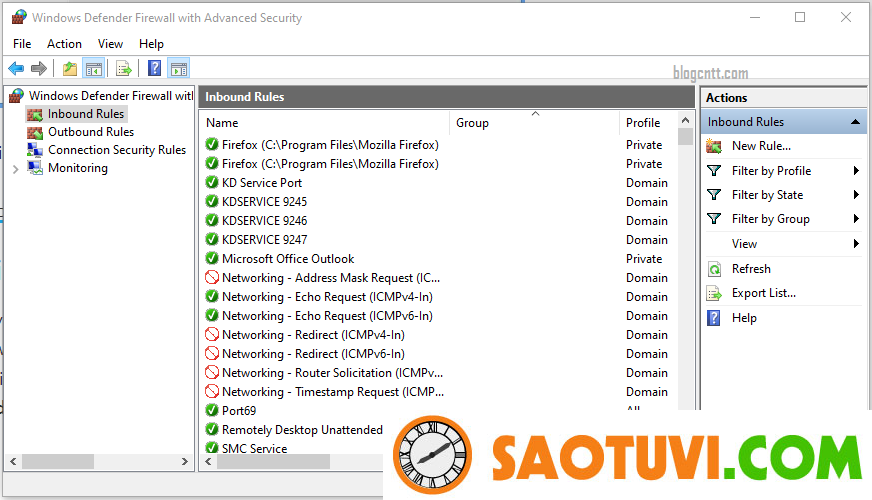Open the View submenu arrow
872x500 pixels.
(856, 244)
